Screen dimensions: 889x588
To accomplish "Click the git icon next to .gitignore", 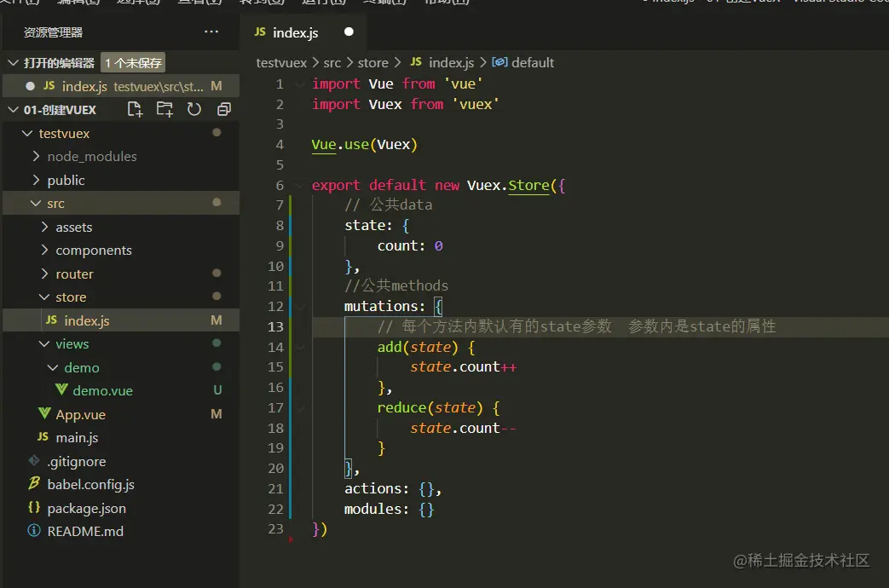I will (34, 460).
